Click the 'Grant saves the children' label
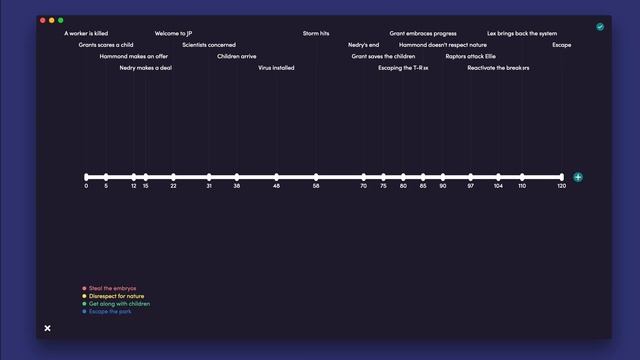640x360 pixels. tap(383, 56)
